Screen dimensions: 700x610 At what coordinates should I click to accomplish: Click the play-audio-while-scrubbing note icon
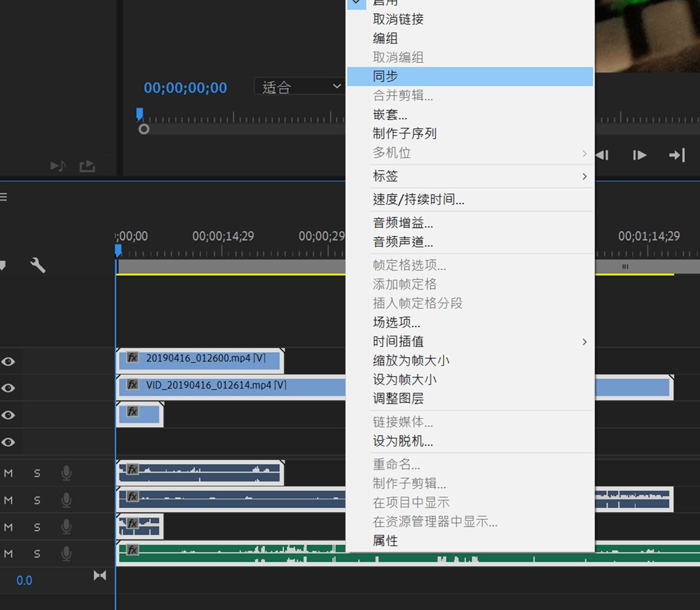click(x=58, y=166)
